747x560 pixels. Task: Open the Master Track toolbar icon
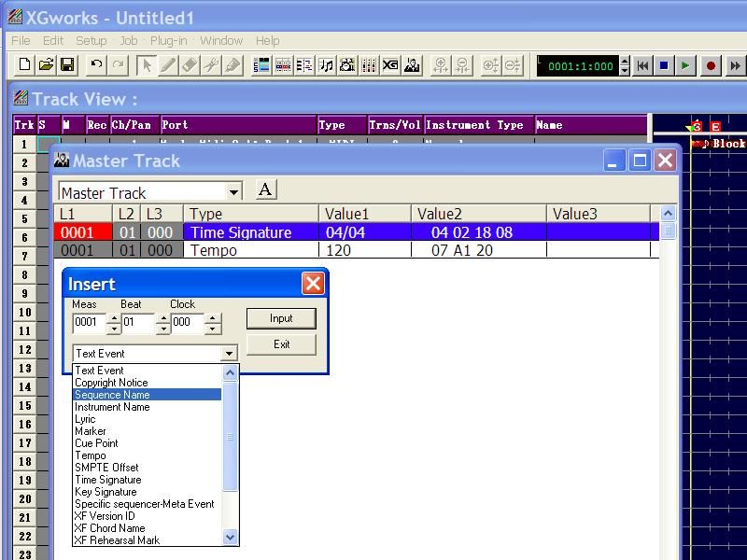point(413,64)
